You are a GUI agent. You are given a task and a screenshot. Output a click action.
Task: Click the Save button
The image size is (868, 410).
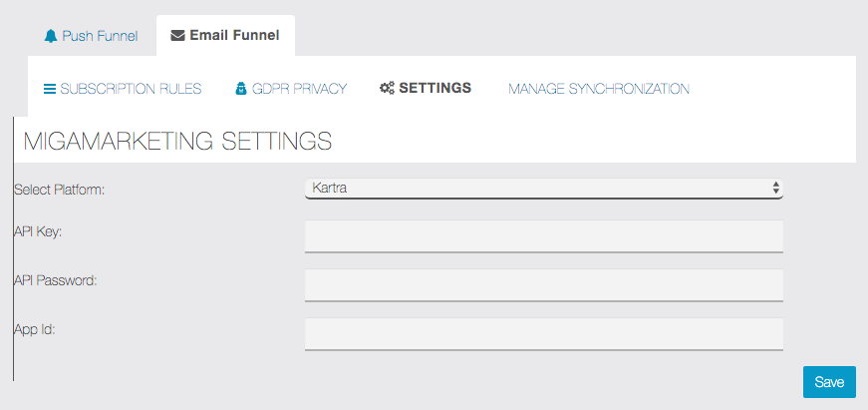tap(829, 382)
